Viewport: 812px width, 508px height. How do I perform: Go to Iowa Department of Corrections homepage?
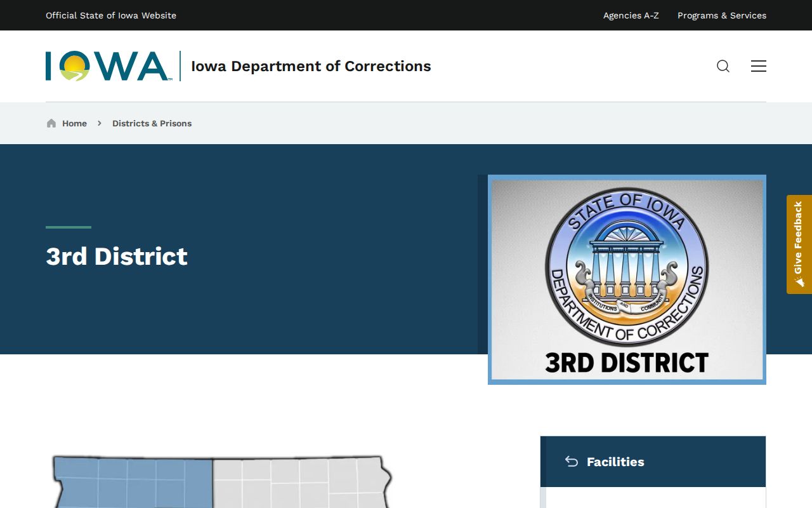[x=311, y=66]
